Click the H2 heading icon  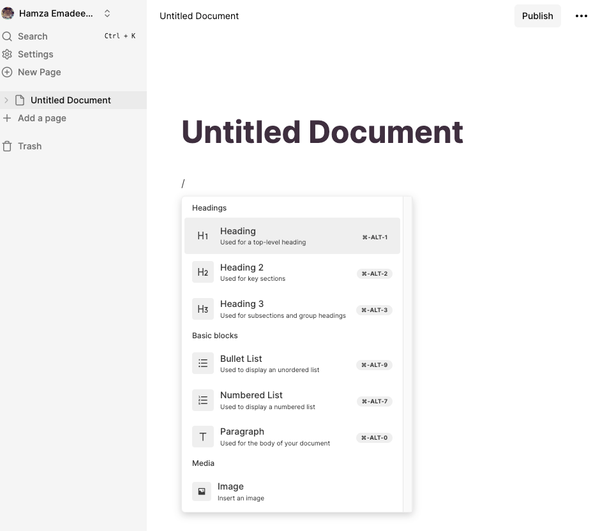(203, 272)
